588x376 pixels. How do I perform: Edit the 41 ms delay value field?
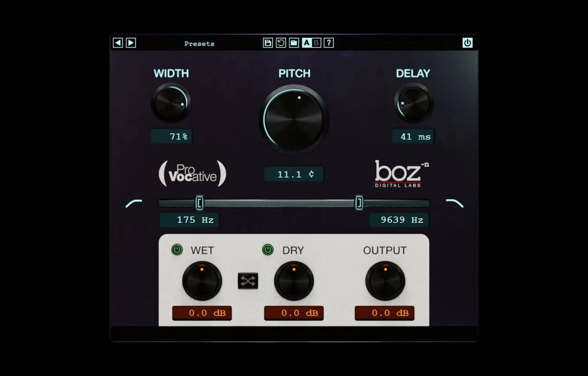coord(413,136)
